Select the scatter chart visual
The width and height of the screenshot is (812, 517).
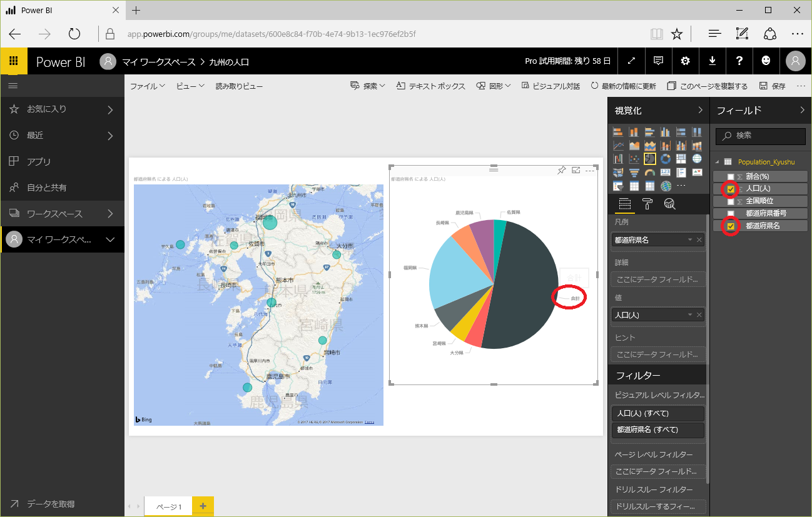(634, 159)
